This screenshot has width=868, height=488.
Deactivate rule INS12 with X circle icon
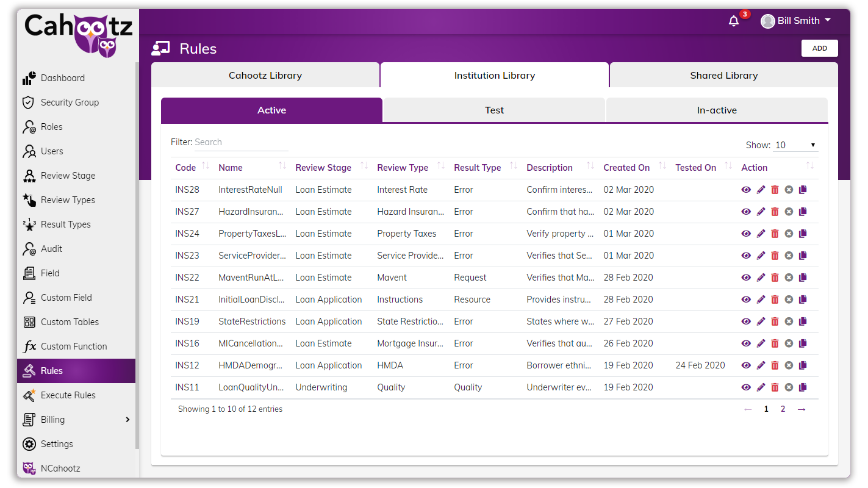tap(789, 365)
